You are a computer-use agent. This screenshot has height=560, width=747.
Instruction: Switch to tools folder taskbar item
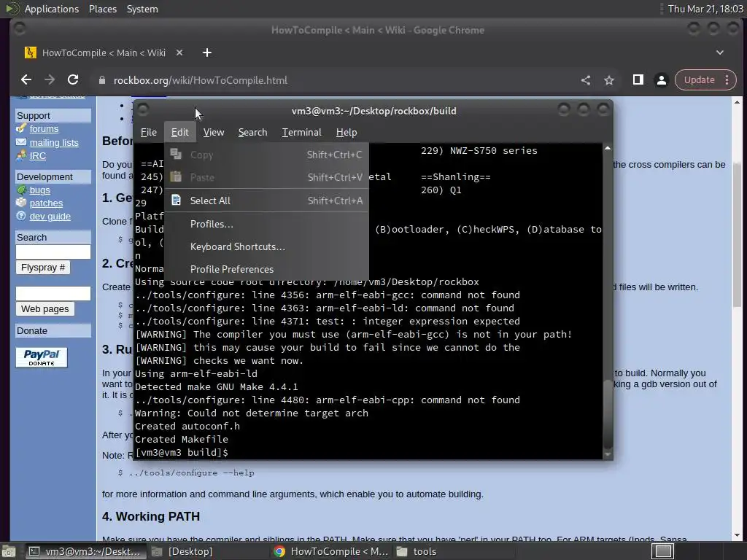(x=454, y=551)
